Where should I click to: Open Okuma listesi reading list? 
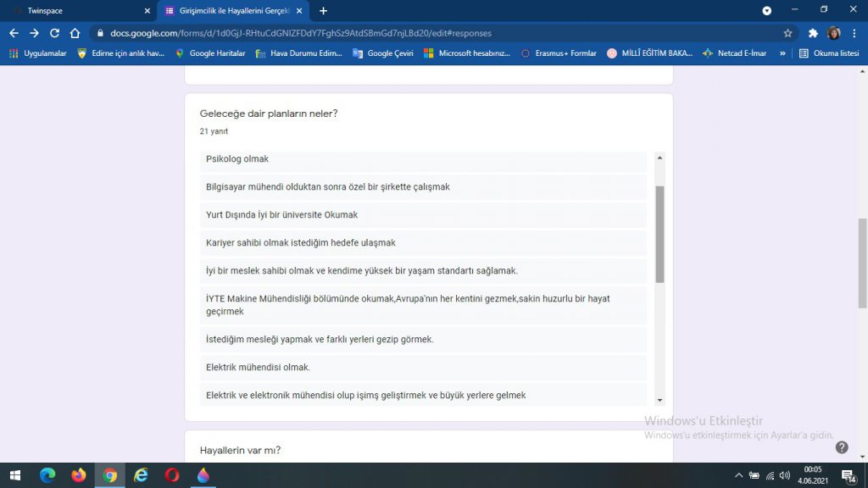(x=829, y=53)
